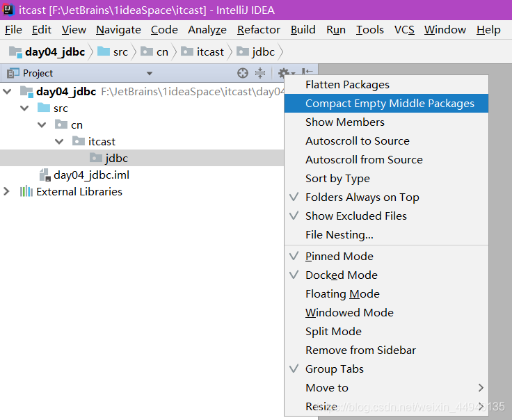Screen dimensions: 512x420
Task: Open the Edit menu
Action: pyautogui.click(x=42, y=30)
